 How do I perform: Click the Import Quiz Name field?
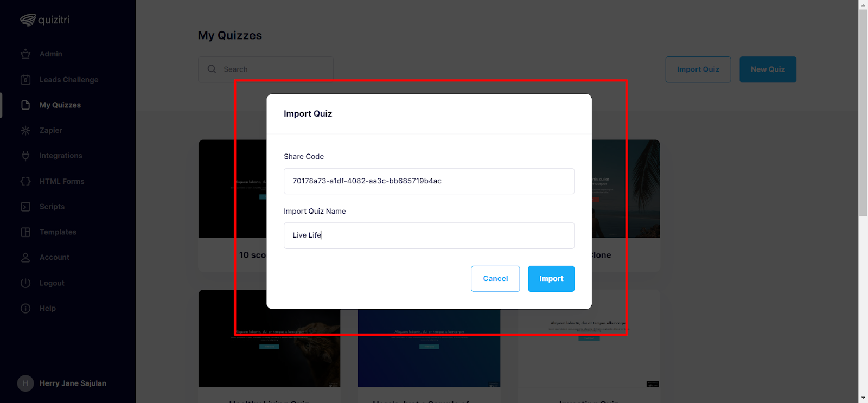429,235
